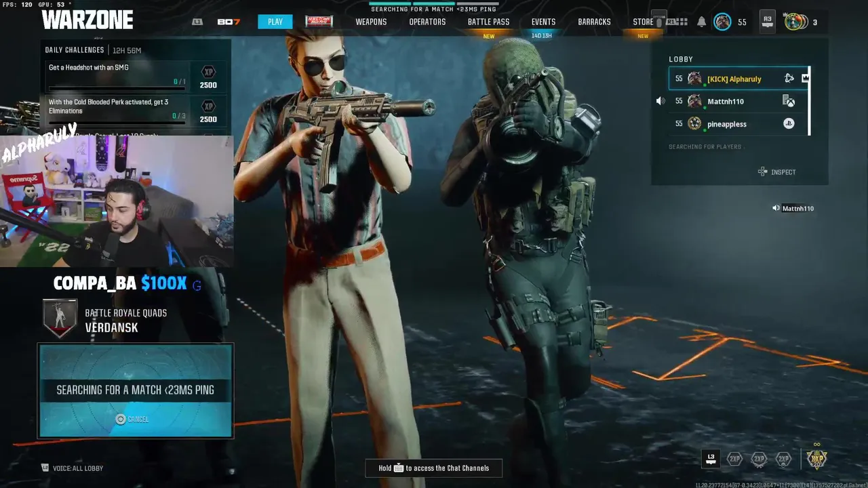
Task: Click the NEW label under Battle Pass
Action: [488, 36]
